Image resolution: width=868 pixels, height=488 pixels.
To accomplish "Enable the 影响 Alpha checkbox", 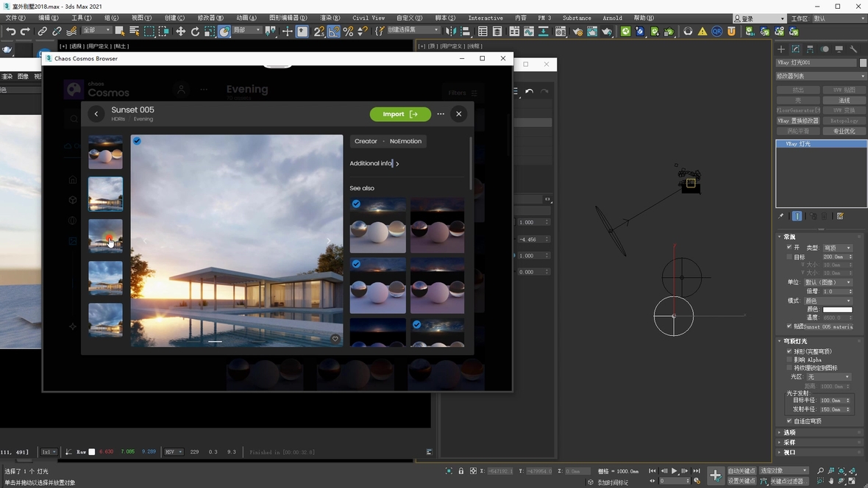I will pos(789,359).
